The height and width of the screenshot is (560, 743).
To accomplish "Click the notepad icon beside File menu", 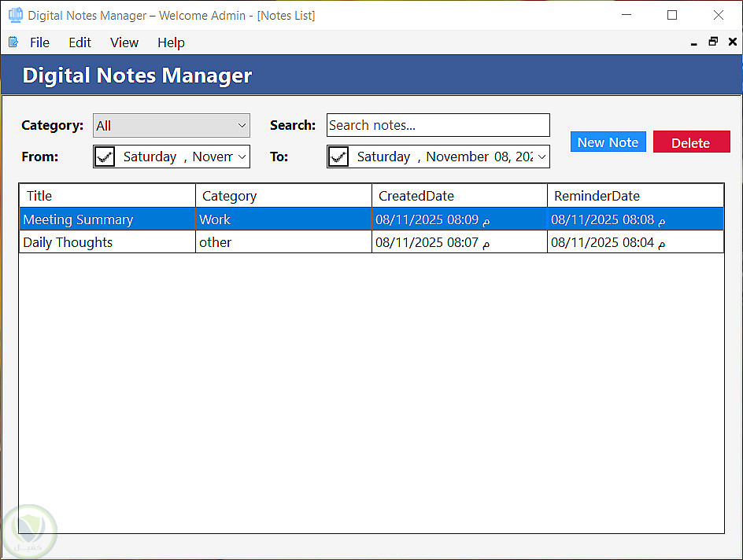I will pos(13,42).
